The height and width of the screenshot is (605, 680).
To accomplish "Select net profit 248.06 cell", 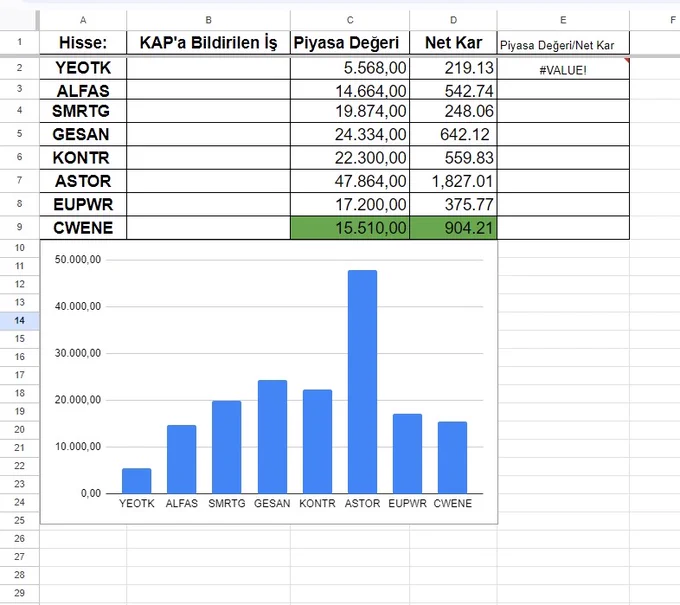I will tap(453, 111).
